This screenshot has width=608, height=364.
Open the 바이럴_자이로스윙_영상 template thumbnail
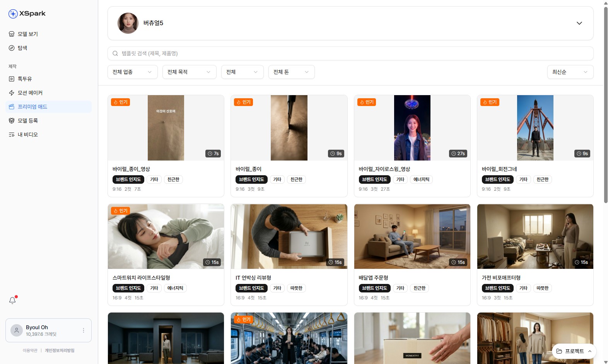(412, 128)
